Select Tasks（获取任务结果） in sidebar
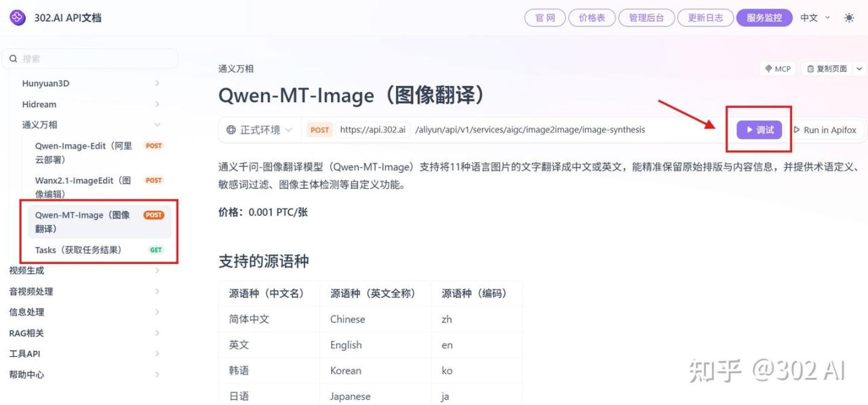 (x=79, y=250)
